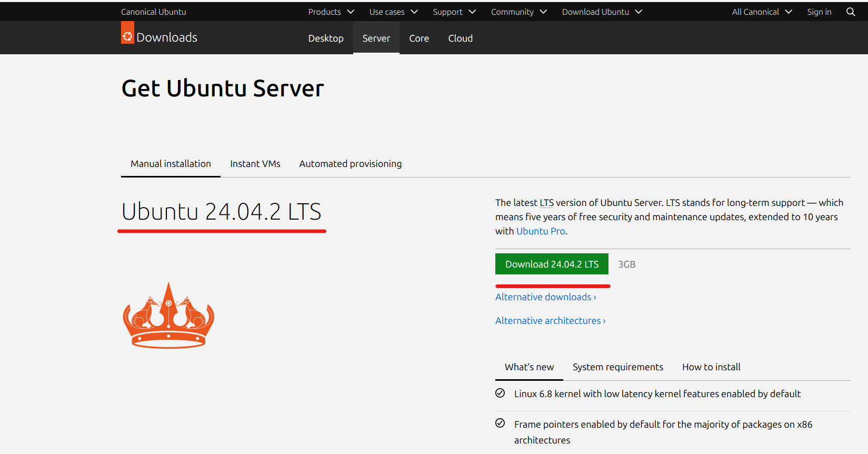868x454 pixels.
Task: Open the Core downloads tab
Action: pos(419,38)
